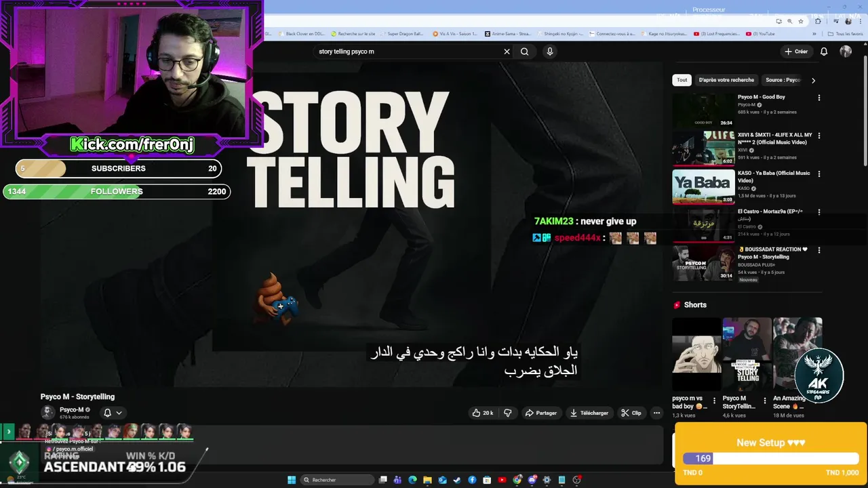The height and width of the screenshot is (488, 868).
Task: Open the Lost Frequencies YouTube bookmark
Action: pos(717,34)
